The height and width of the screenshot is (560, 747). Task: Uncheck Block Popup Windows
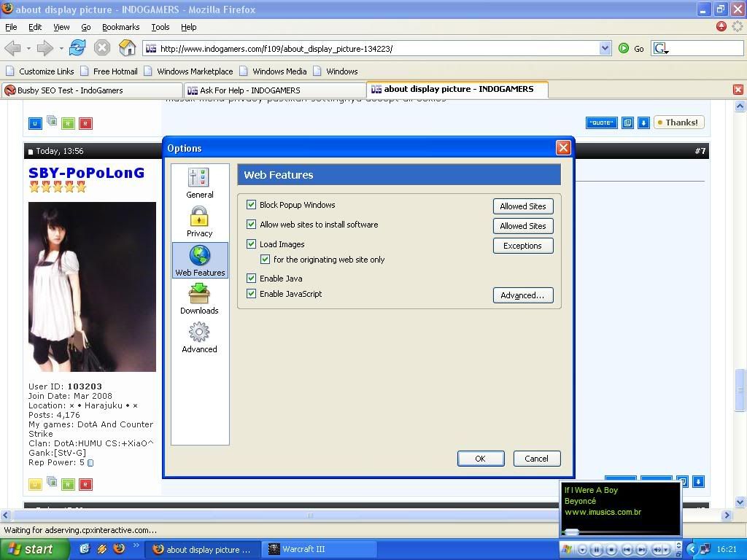coord(251,204)
